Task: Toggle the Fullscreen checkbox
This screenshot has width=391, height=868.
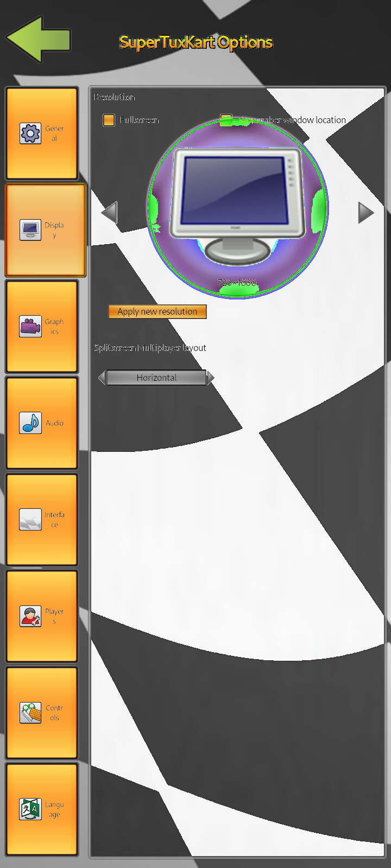Action: click(109, 120)
